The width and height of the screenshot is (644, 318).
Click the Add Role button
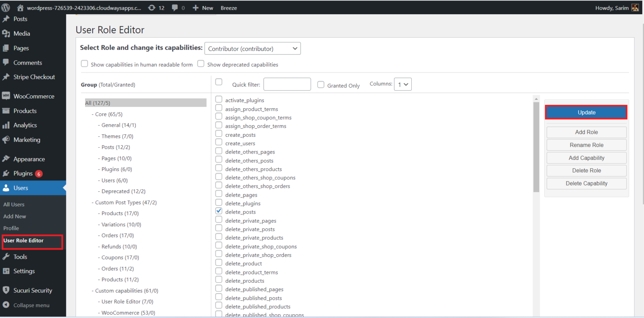coord(586,132)
